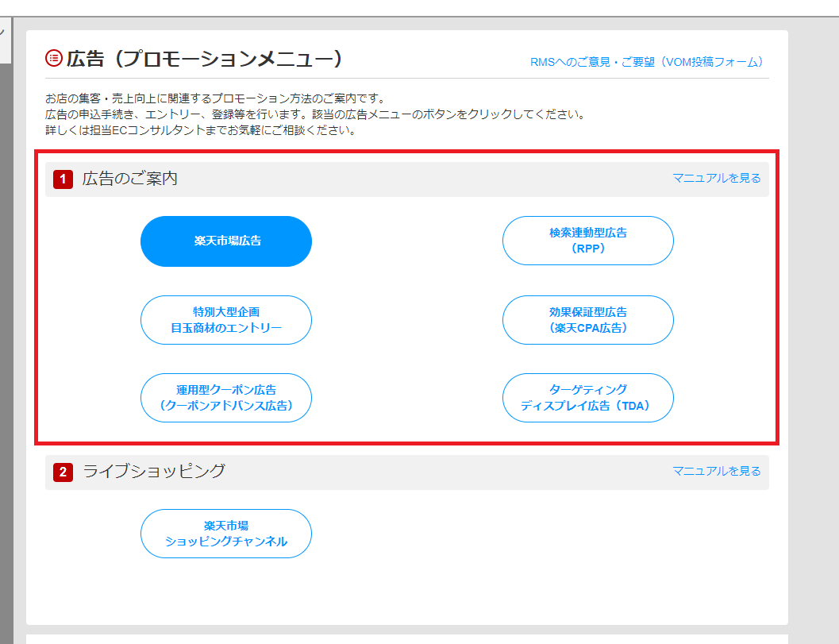Viewport: 839px width, 644px height.
Task: Open 特別大型企画 目玉商材のエントリー
Action: point(226,320)
